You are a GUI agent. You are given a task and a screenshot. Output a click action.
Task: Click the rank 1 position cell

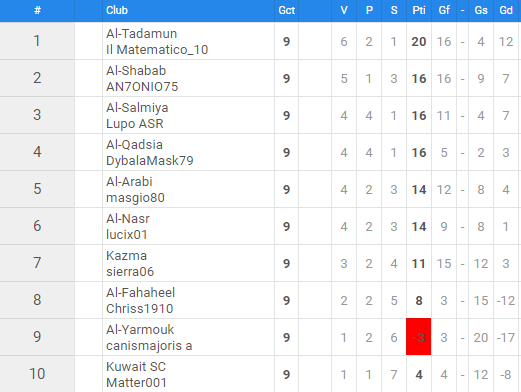coord(37,41)
